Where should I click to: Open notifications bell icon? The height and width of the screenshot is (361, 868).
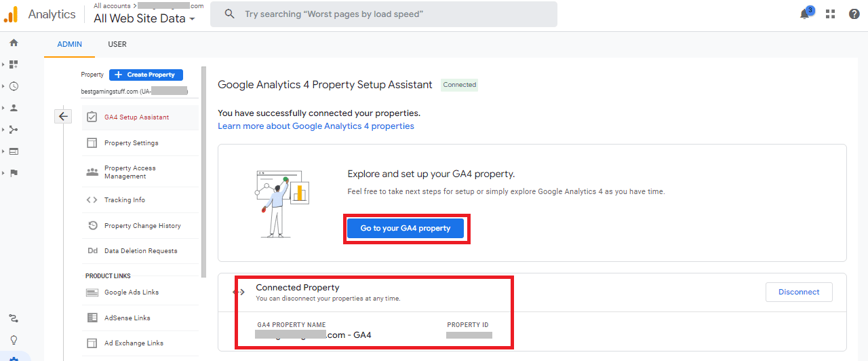point(805,14)
